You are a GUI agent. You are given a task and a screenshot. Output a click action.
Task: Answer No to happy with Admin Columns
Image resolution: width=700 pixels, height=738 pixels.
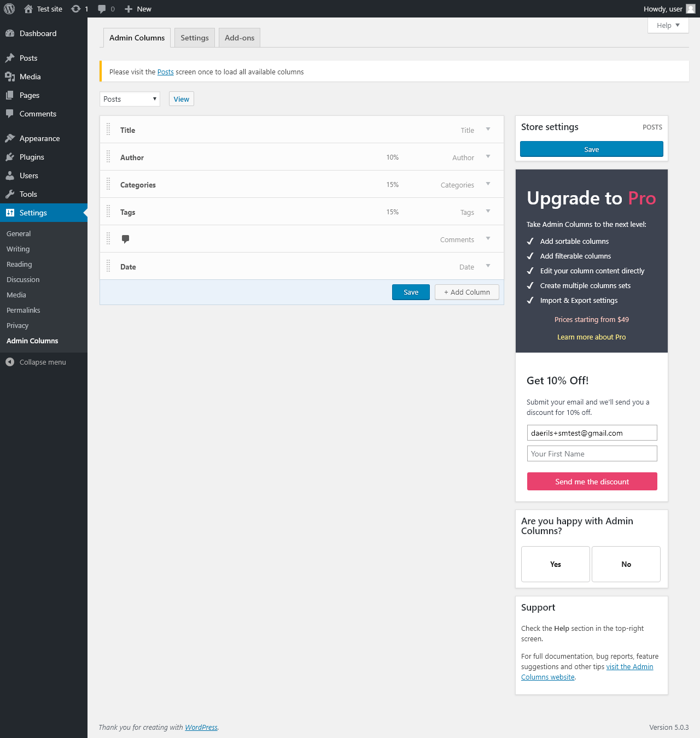(x=626, y=564)
